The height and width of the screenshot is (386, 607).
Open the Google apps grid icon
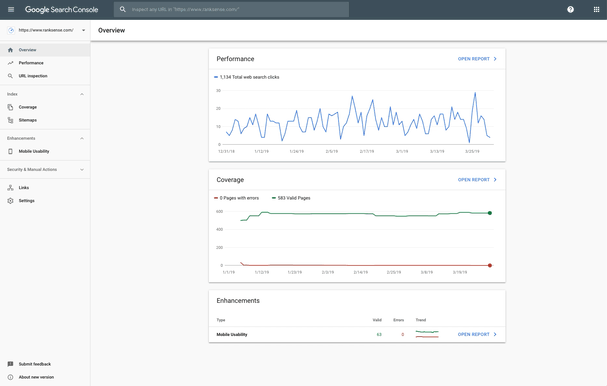(x=596, y=10)
